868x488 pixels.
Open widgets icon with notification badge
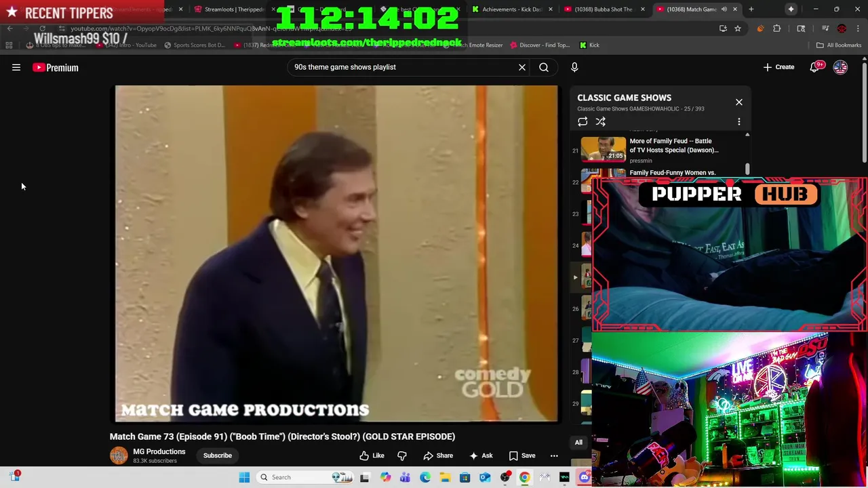pyautogui.click(x=14, y=476)
